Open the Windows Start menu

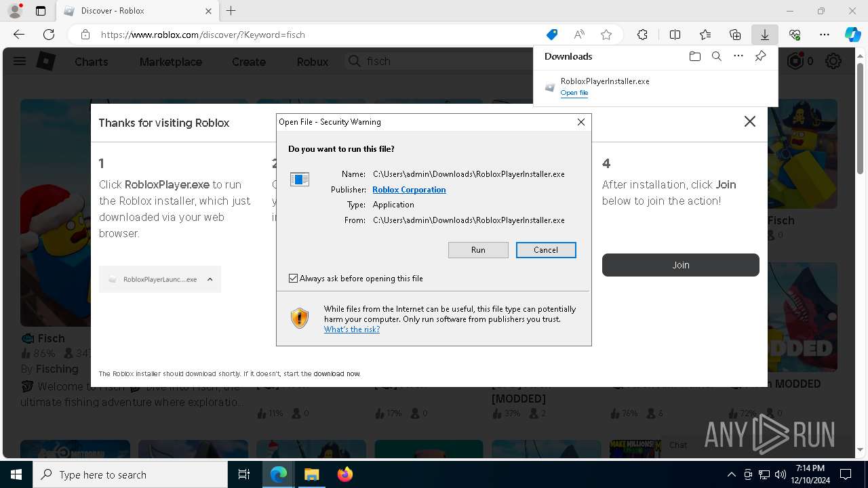16,474
